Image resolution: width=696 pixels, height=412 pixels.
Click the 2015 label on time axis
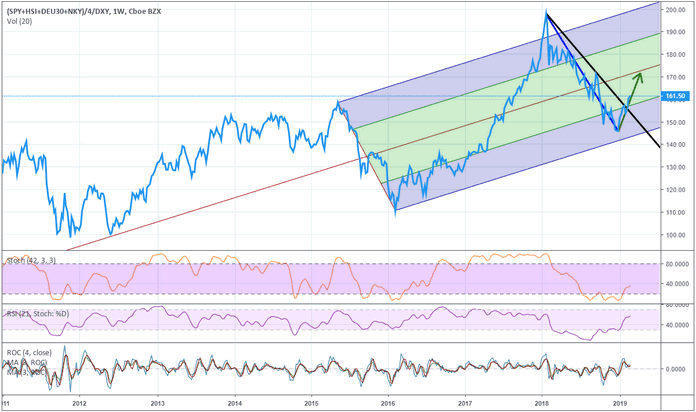point(311,403)
